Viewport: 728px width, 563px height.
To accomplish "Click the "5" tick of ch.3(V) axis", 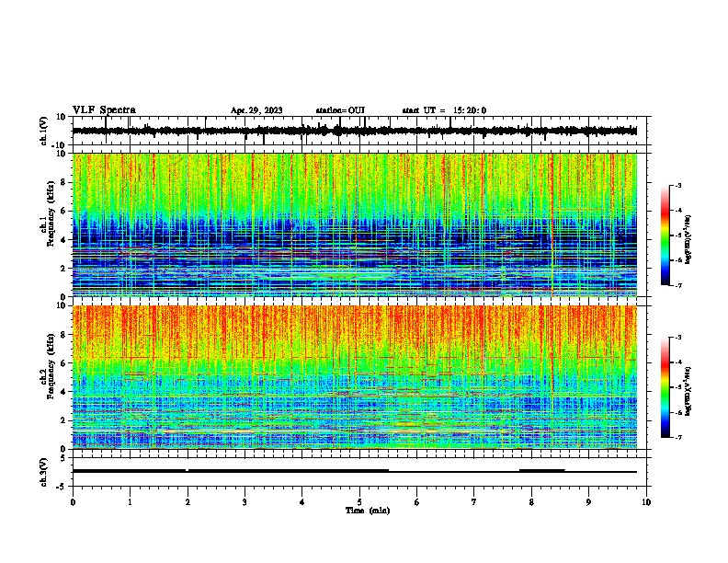I will click(63, 458).
